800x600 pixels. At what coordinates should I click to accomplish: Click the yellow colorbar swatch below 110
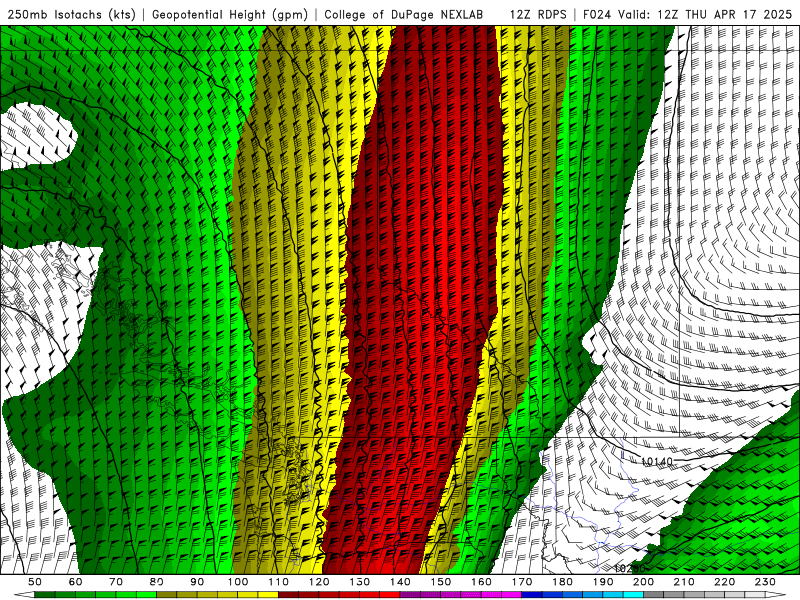click(x=268, y=595)
